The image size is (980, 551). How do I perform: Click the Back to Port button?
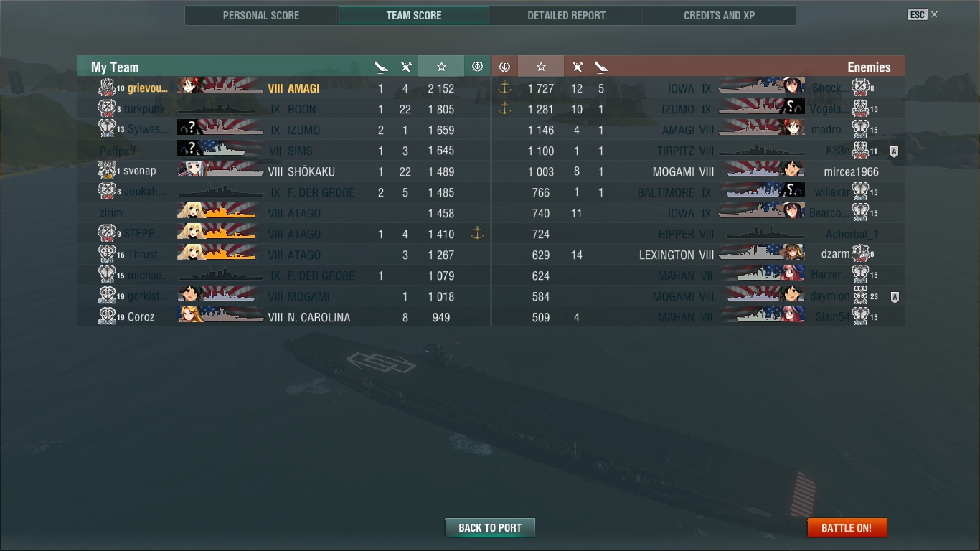pos(490,527)
